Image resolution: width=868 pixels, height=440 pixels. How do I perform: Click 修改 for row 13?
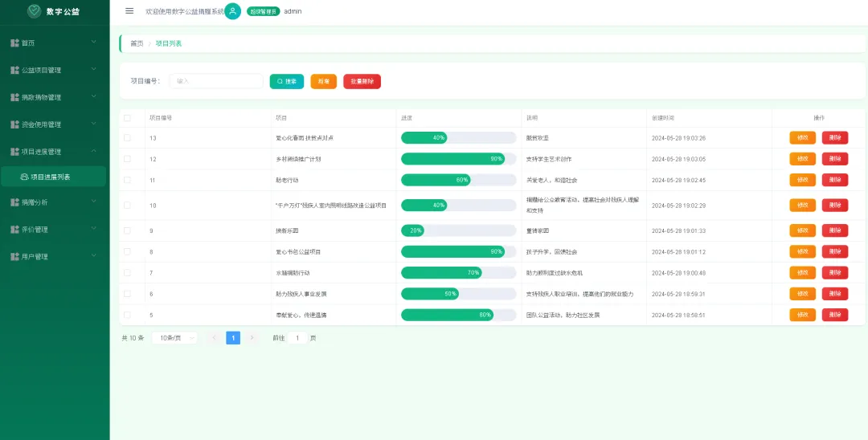(x=803, y=137)
